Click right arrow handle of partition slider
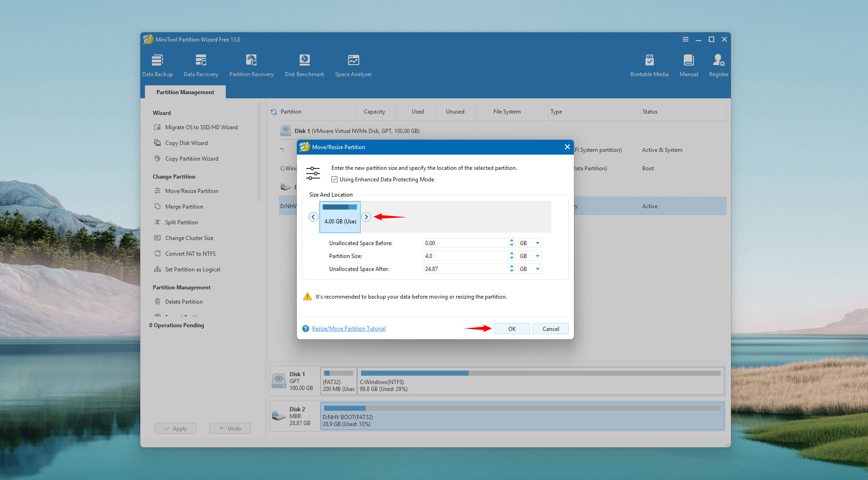This screenshot has height=480, width=868. [366, 217]
